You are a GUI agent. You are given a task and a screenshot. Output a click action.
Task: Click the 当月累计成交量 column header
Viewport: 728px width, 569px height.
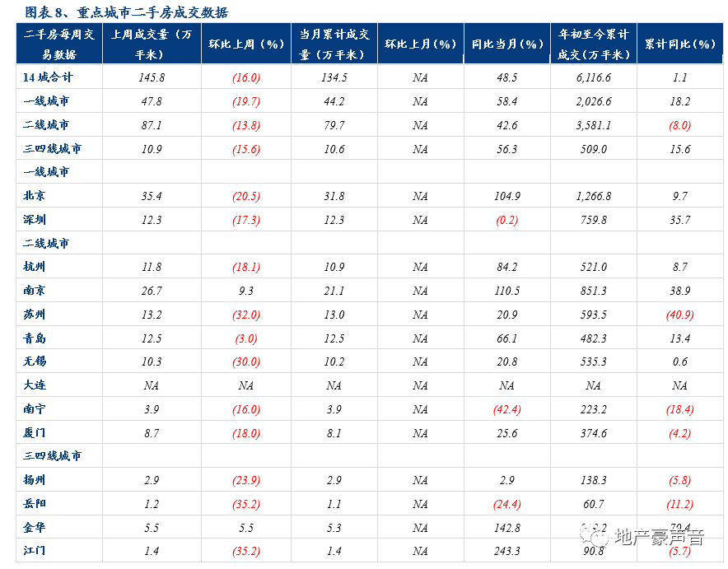coord(334,44)
